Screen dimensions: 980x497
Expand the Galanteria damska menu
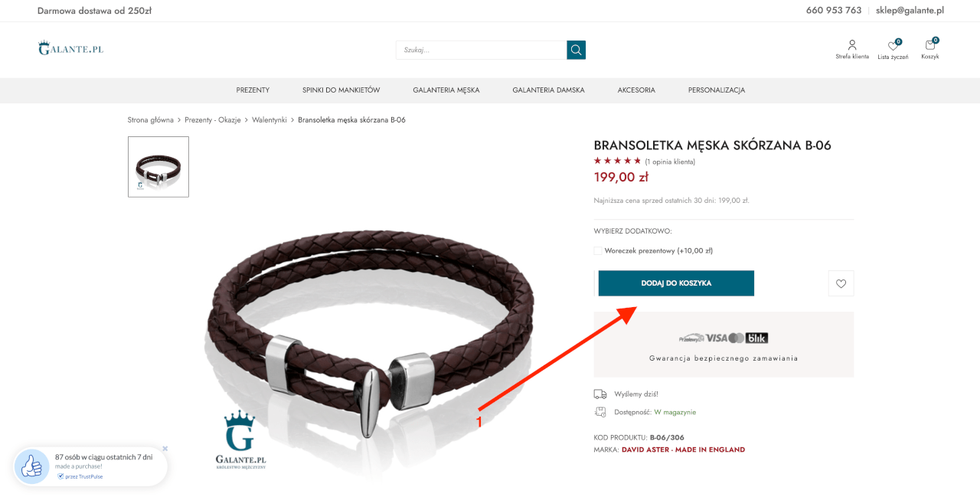tap(548, 90)
